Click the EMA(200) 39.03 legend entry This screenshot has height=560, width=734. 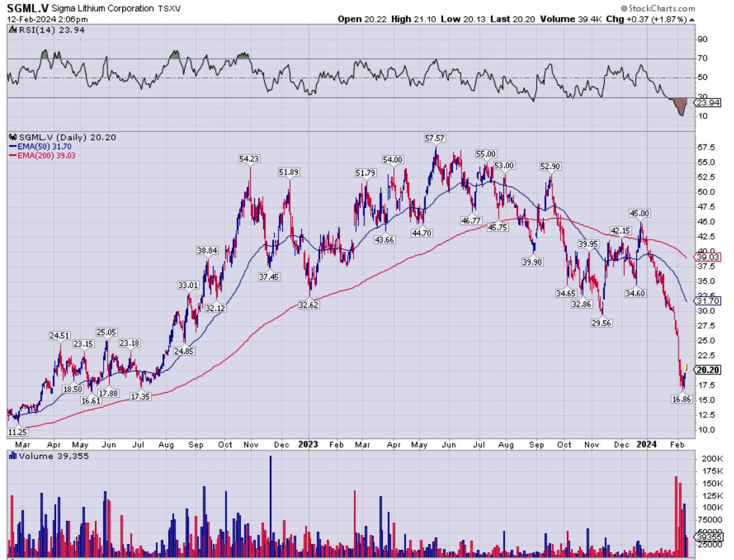tap(43, 155)
